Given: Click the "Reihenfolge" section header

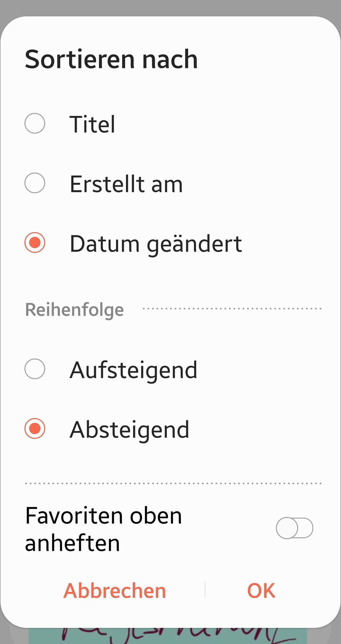Looking at the screenshot, I should (74, 310).
